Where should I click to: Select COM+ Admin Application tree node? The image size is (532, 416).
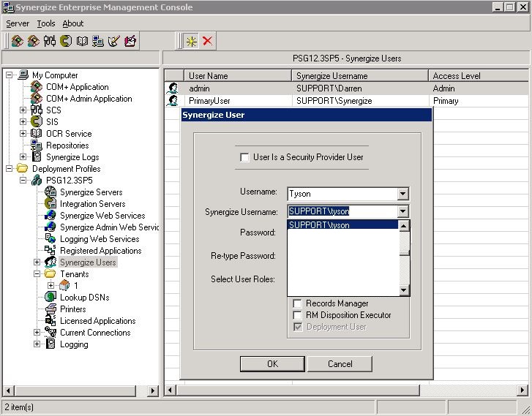click(89, 99)
